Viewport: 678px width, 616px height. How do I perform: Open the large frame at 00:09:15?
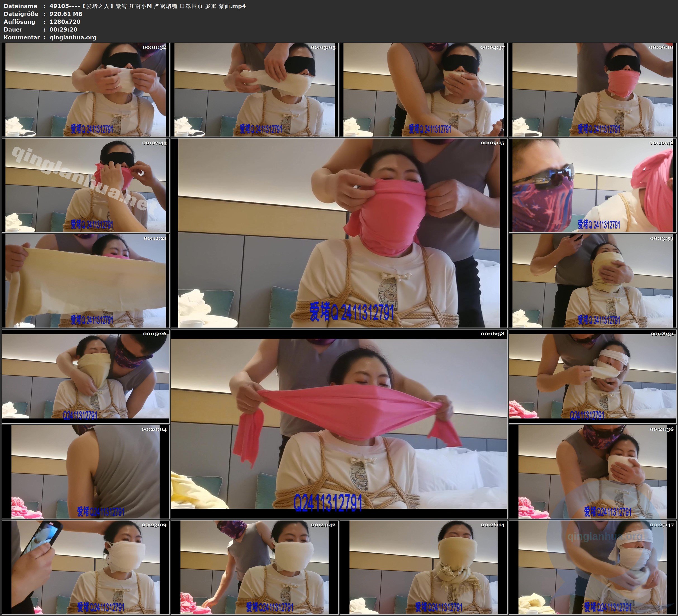tap(339, 233)
